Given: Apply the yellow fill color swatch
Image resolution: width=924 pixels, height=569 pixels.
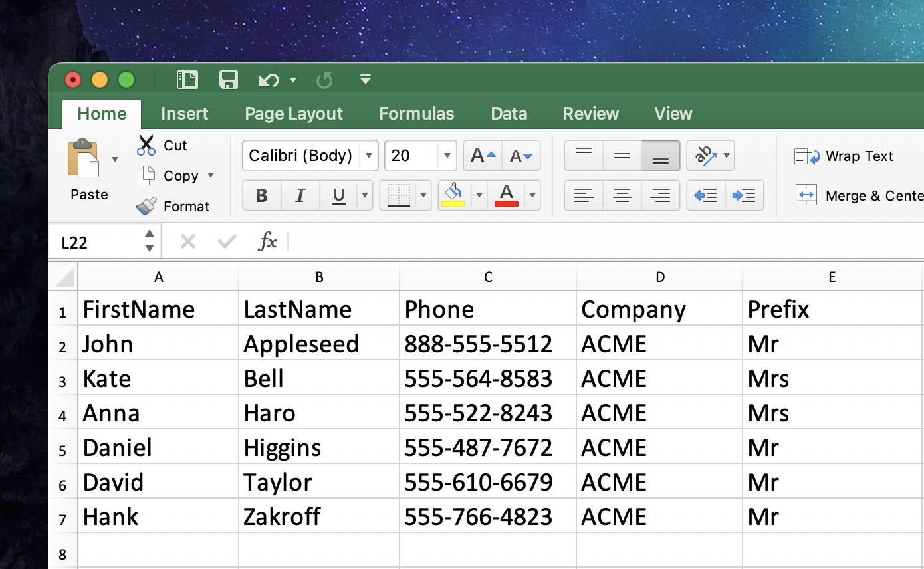Looking at the screenshot, I should click(x=453, y=195).
